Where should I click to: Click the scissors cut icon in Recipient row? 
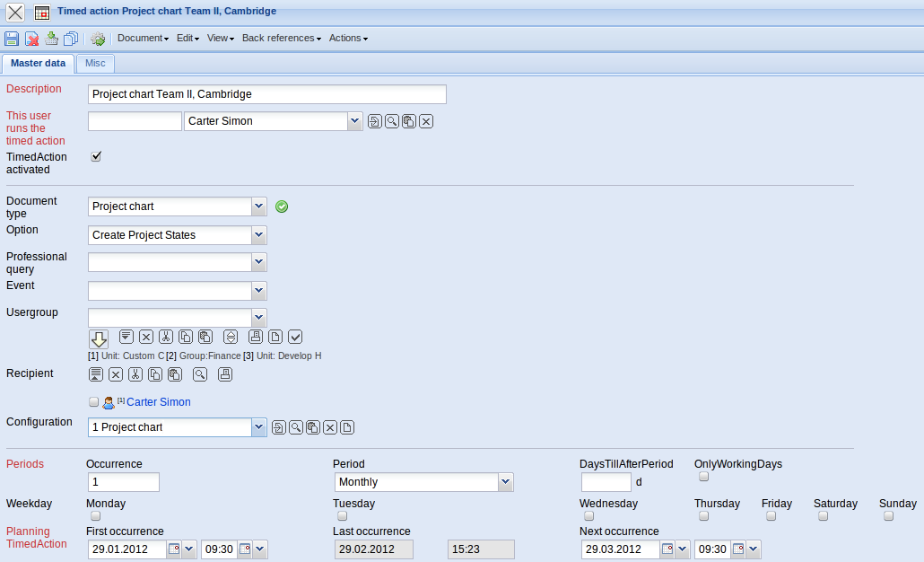coord(135,374)
